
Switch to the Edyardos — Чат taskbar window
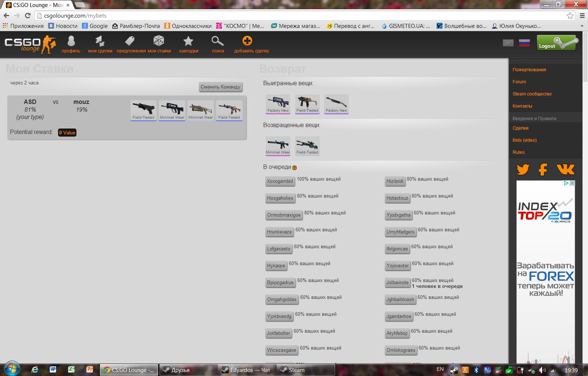point(247,370)
